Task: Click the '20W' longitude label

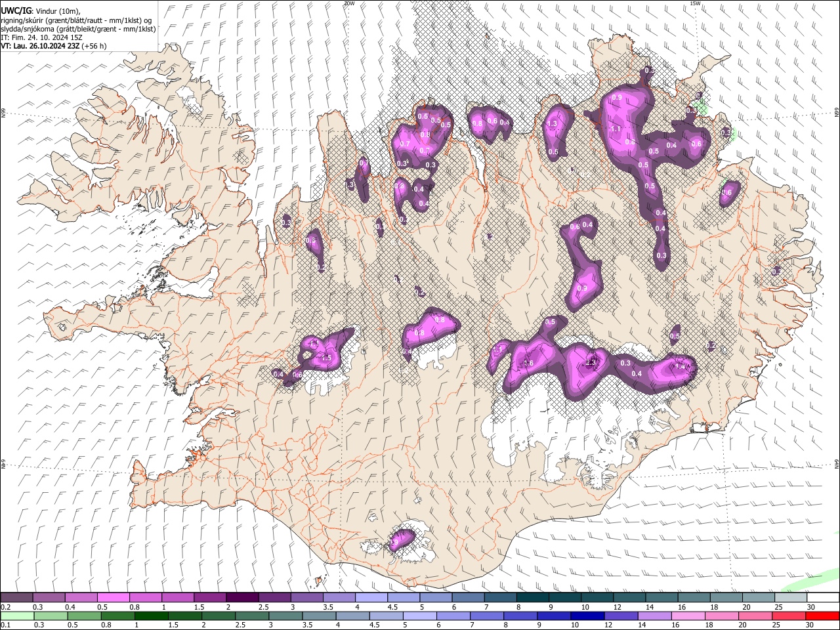Action: (349, 3)
